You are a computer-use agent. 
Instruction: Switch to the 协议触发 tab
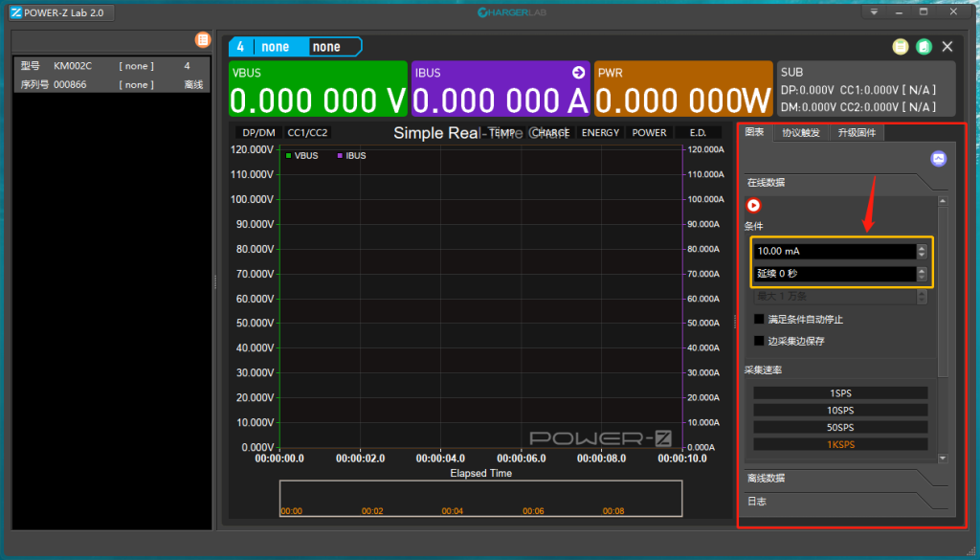tap(801, 133)
